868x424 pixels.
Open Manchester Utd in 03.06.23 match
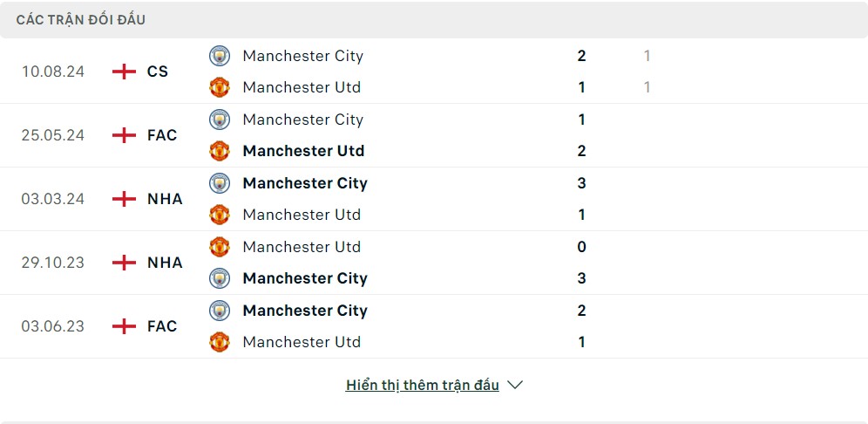(x=302, y=342)
